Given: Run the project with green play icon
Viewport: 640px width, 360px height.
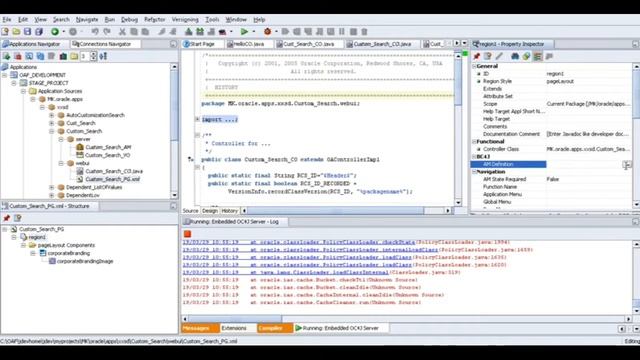Looking at the screenshot, I should pos(244,31).
